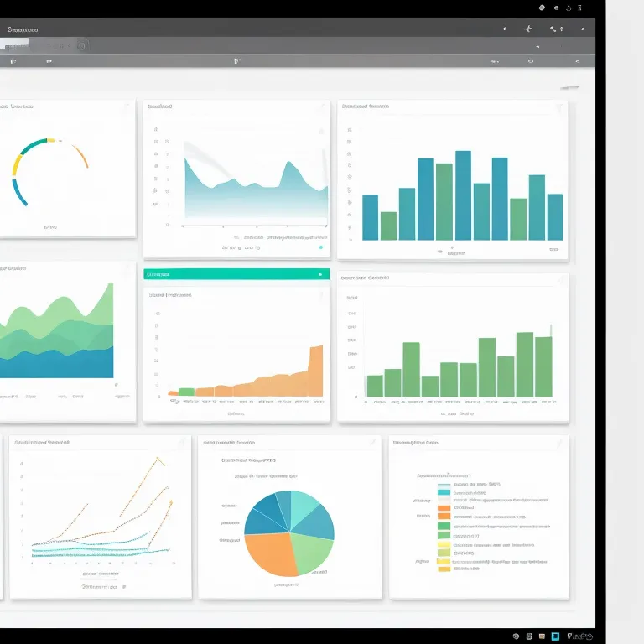Click the corner icon on the teal area chart card
This screenshot has height=644, width=644.
(x=320, y=107)
